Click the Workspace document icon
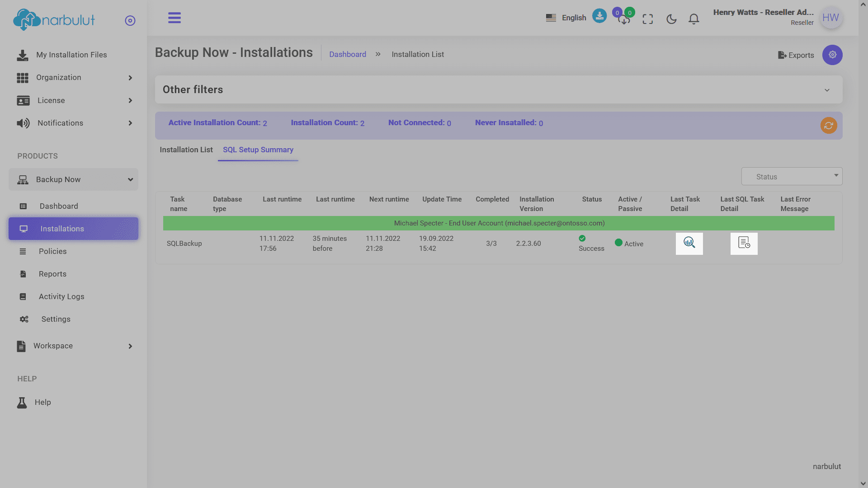868x488 pixels. pyautogui.click(x=21, y=346)
